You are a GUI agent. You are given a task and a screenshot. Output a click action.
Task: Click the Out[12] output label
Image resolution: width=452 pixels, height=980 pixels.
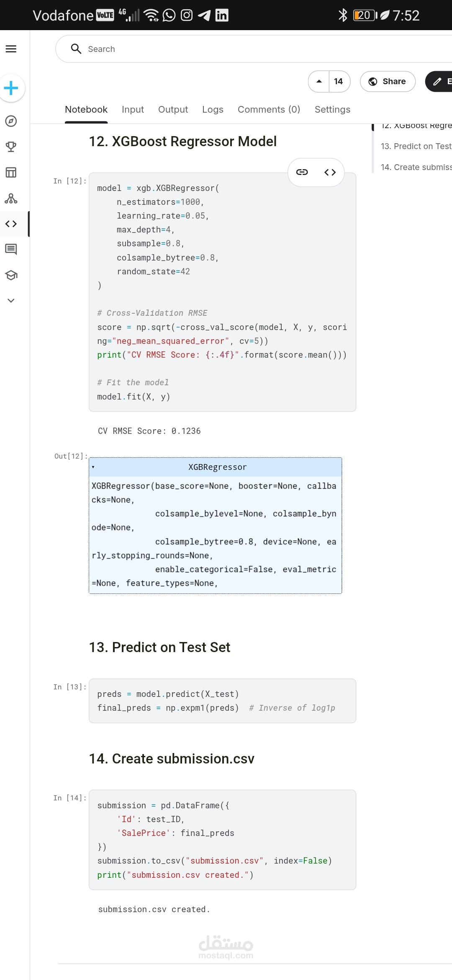[71, 456]
